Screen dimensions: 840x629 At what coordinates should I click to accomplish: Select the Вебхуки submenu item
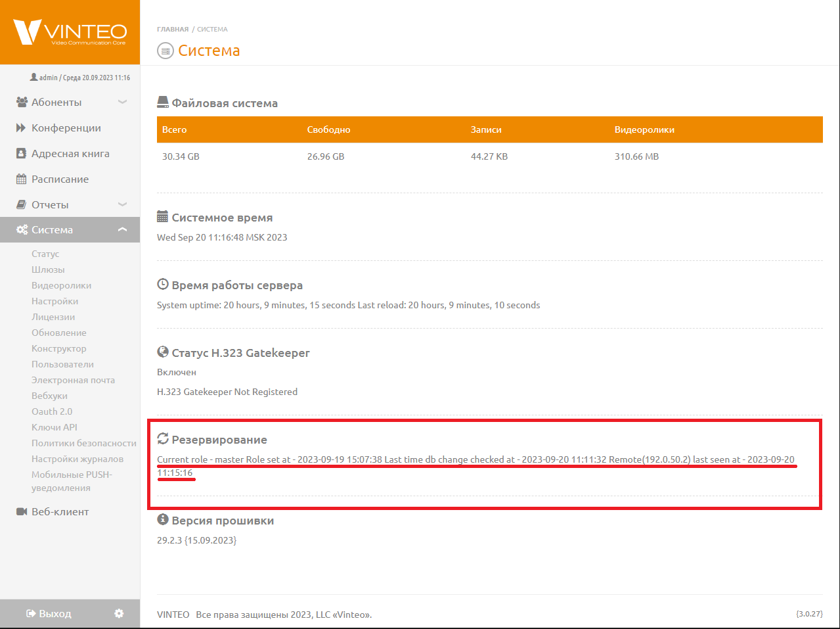pyautogui.click(x=50, y=396)
